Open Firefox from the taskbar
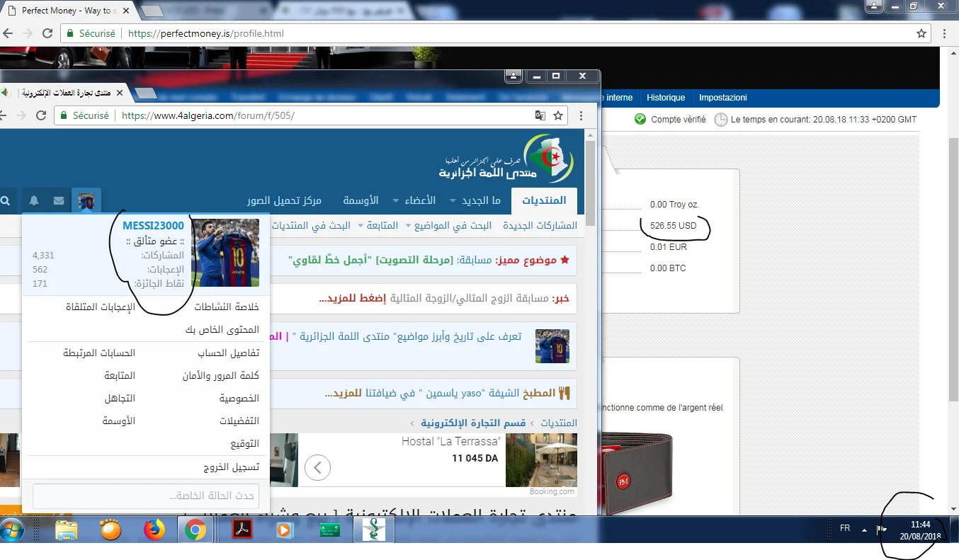The image size is (959, 560). pyautogui.click(x=154, y=530)
